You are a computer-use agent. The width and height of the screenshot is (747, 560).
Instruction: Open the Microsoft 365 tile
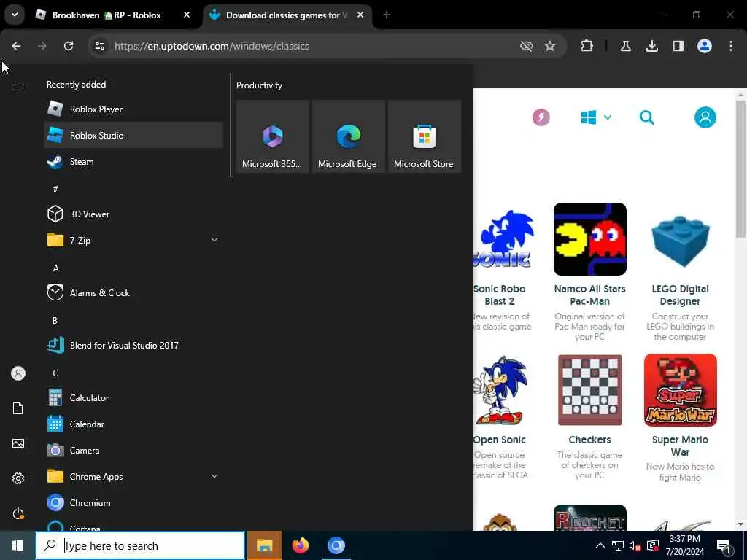273,136
